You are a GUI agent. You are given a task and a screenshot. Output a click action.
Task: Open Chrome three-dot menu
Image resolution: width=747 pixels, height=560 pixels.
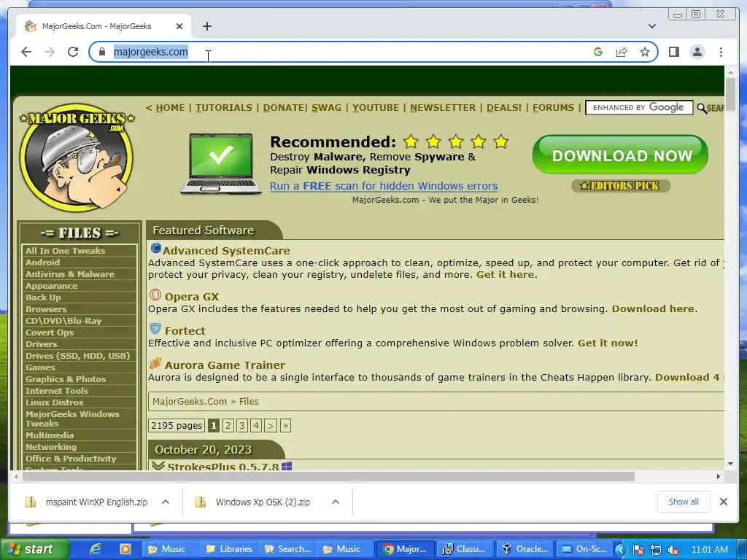(721, 52)
